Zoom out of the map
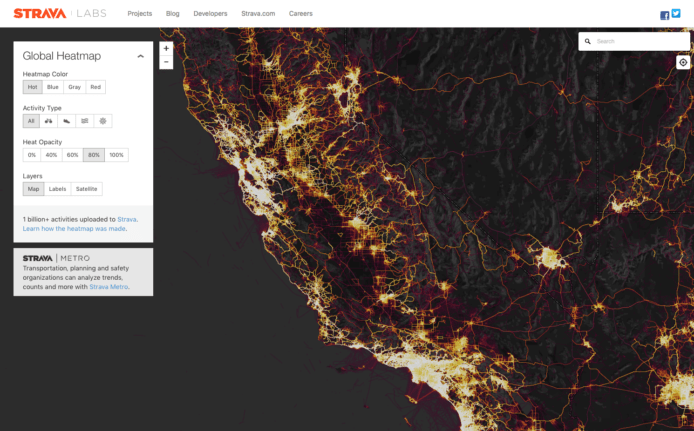Screen dimensions: 694x431 (166, 62)
